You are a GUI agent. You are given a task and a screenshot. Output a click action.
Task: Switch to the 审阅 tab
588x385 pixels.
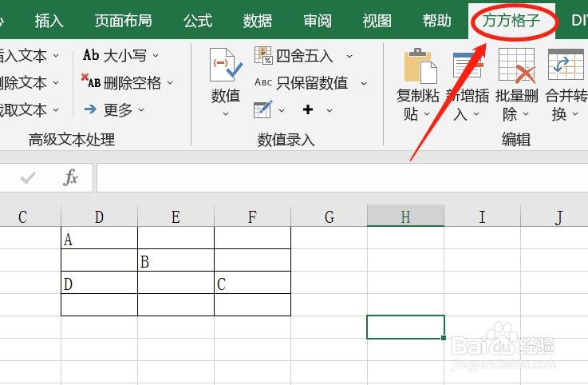coord(318,21)
